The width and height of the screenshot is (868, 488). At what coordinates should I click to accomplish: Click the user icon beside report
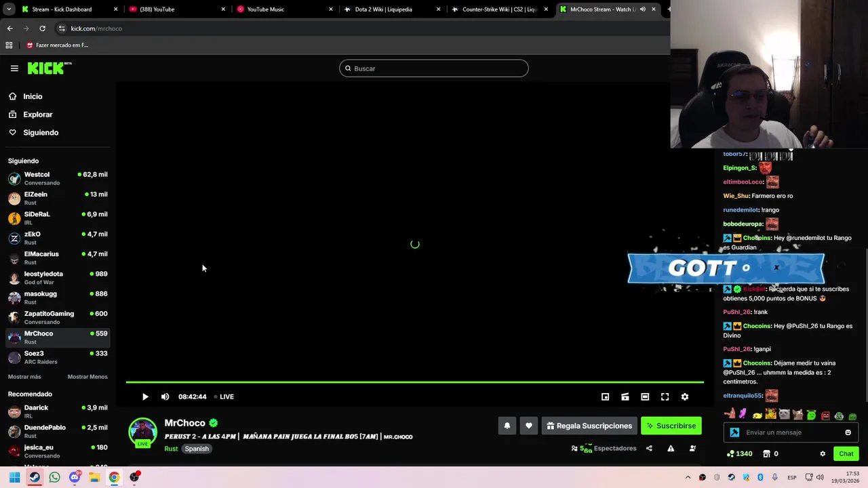tap(692, 449)
